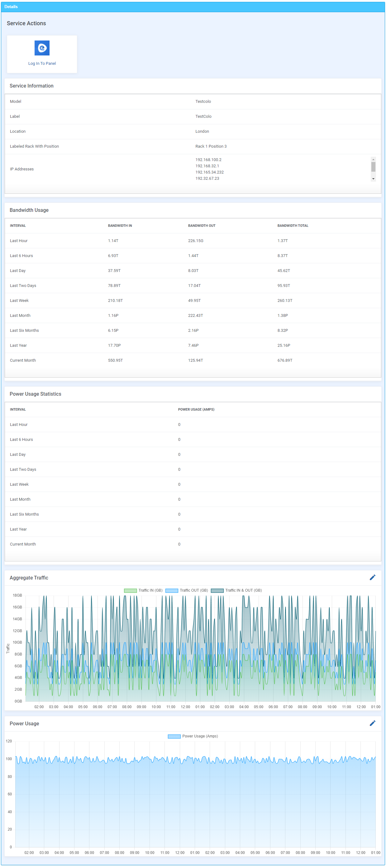Click Current Month bandwidth in value 550.95T
386x868 pixels.
[115, 360]
